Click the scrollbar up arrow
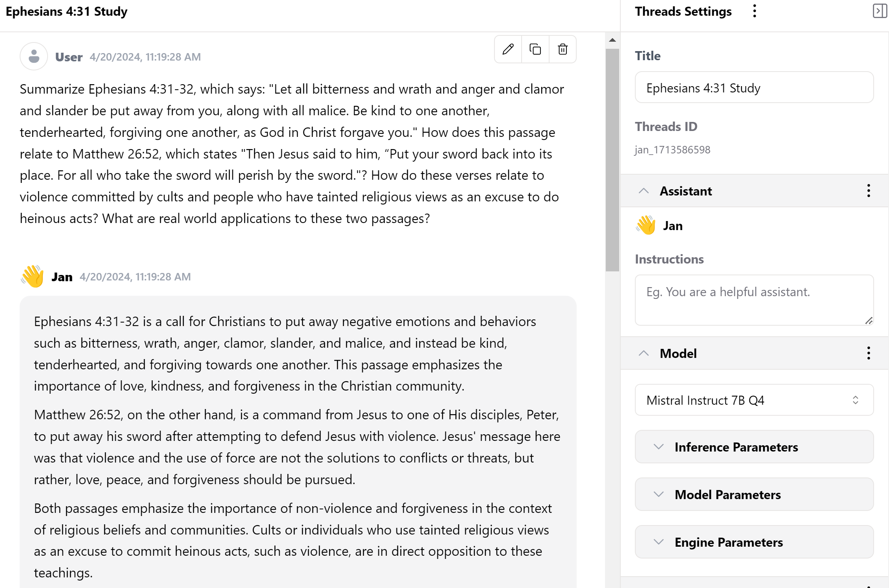This screenshot has height=588, width=889. coord(612,40)
